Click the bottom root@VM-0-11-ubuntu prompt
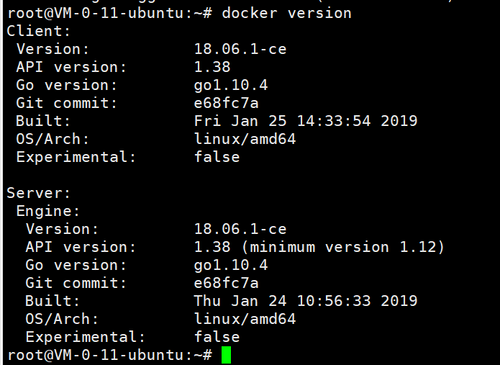500x365 pixels. pyautogui.click(x=110, y=355)
